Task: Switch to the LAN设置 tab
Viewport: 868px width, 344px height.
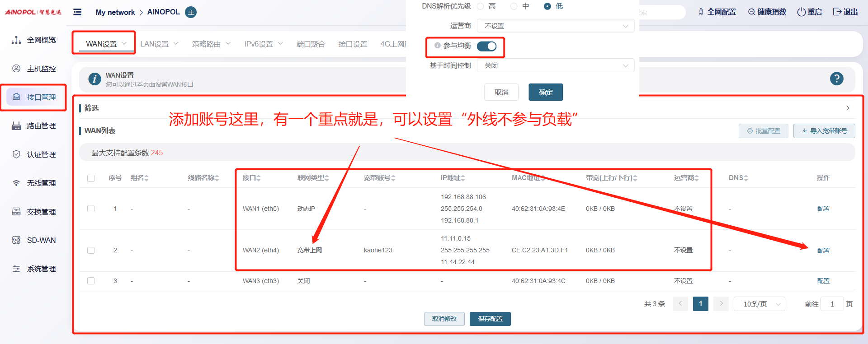Action: click(159, 44)
